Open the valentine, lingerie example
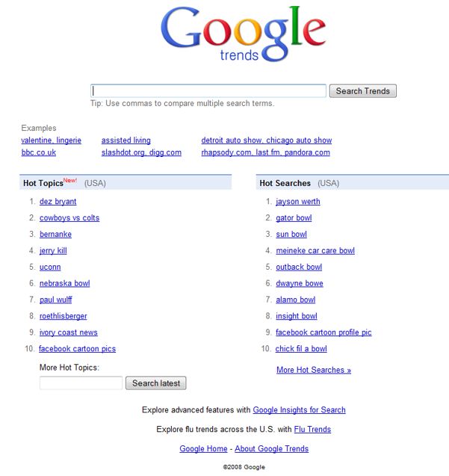 (51, 140)
